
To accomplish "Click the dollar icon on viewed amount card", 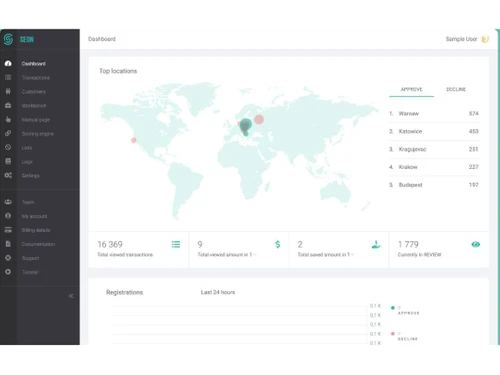I will click(278, 244).
